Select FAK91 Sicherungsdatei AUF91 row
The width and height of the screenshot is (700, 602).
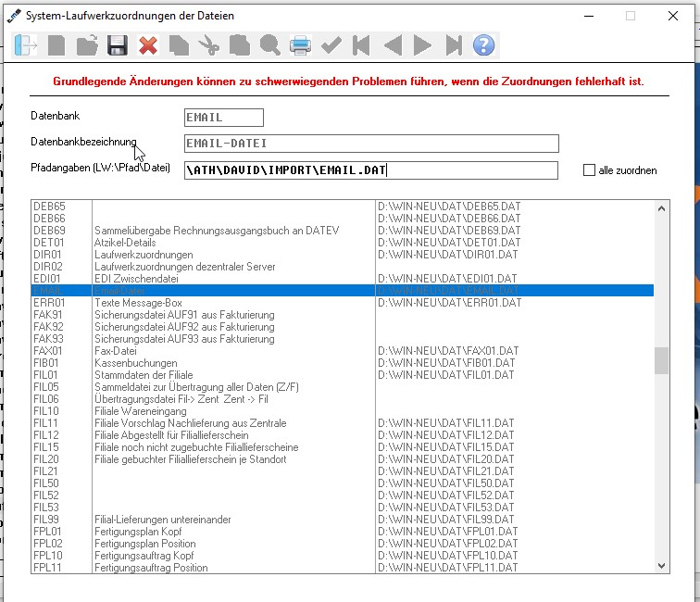coord(343,315)
